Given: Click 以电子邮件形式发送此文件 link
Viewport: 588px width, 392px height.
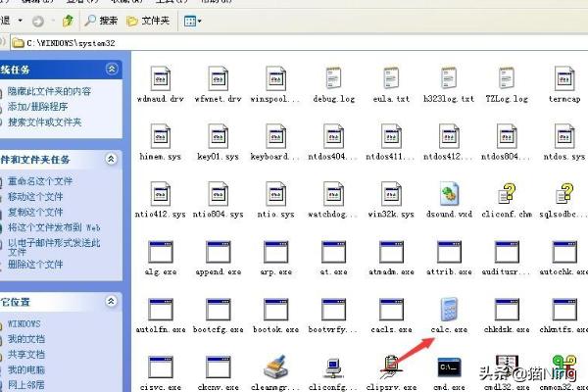Looking at the screenshot, I should click(54, 247).
